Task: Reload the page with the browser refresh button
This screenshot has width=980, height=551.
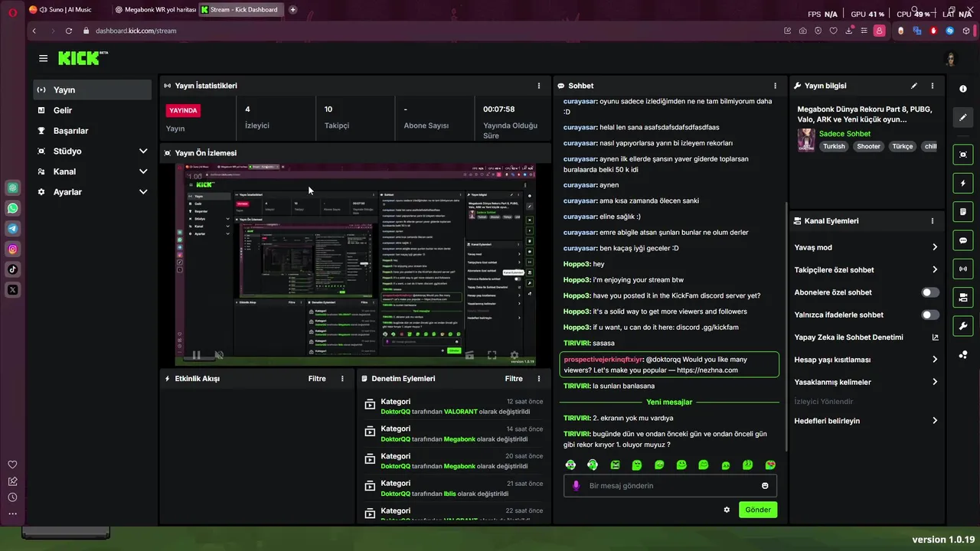Action: 69,31
